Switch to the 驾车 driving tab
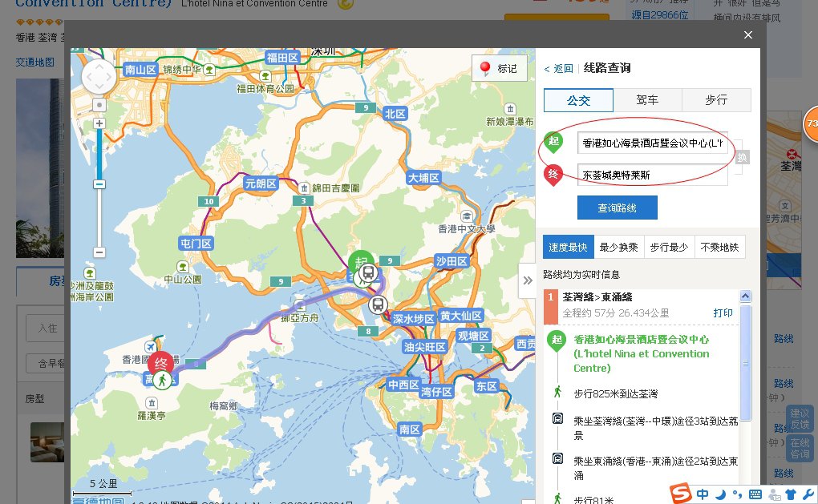Screen dimensions: 818x504 (x=647, y=100)
